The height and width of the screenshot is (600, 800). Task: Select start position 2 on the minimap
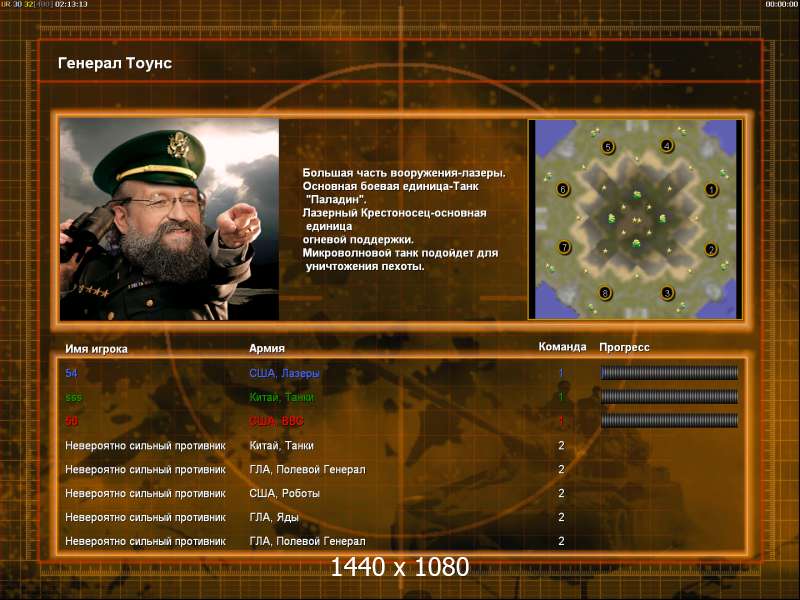(x=710, y=249)
